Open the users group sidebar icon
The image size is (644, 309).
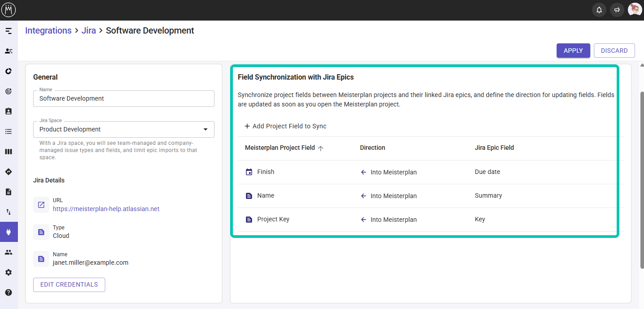9,252
